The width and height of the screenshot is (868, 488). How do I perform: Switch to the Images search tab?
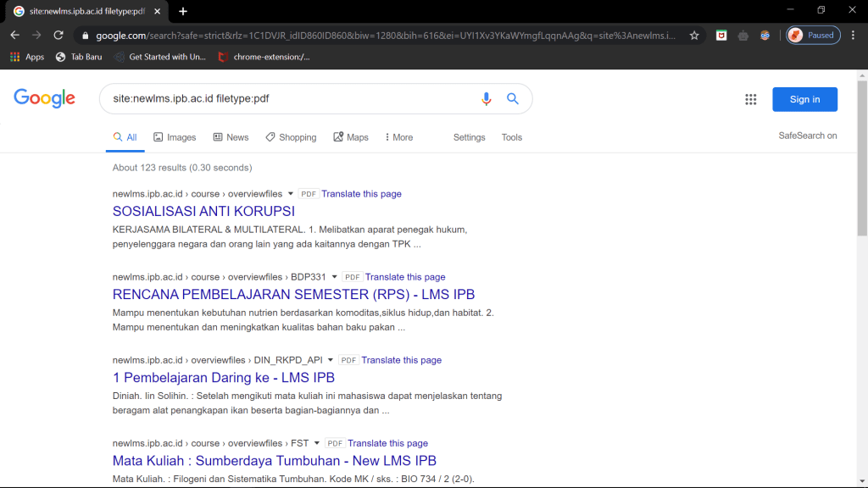(175, 137)
